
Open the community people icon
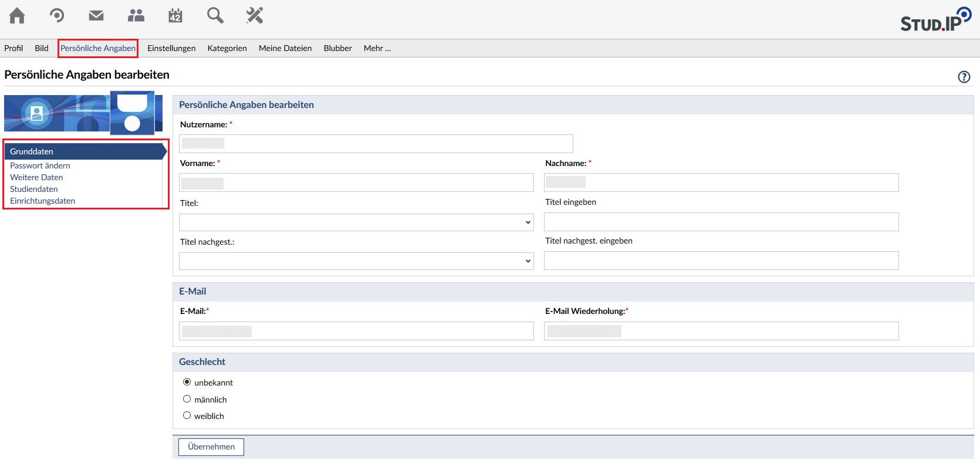tap(136, 15)
